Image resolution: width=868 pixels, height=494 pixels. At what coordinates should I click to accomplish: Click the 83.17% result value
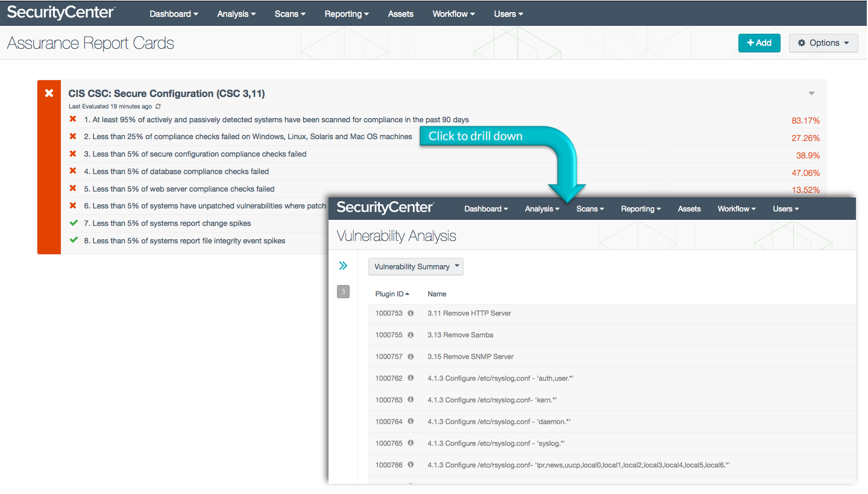tap(805, 120)
